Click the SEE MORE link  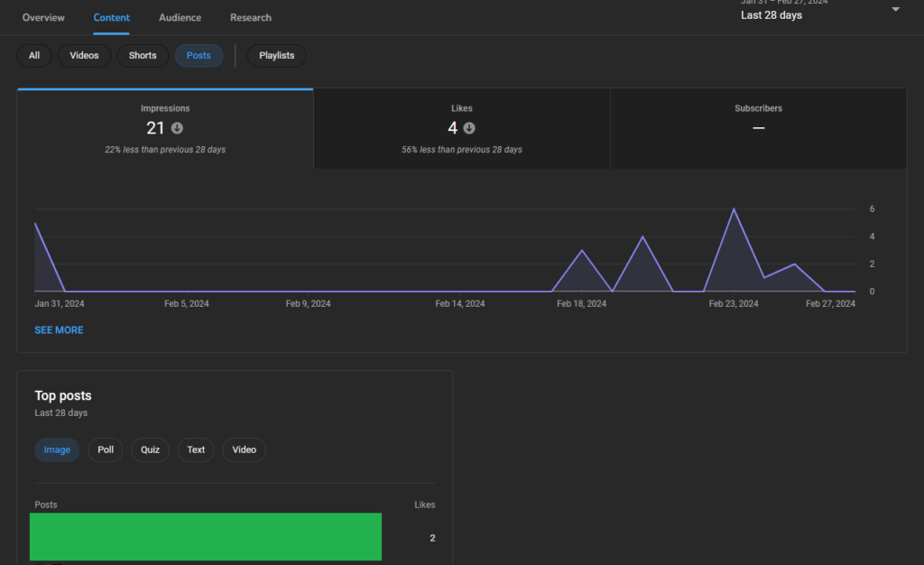(x=59, y=330)
